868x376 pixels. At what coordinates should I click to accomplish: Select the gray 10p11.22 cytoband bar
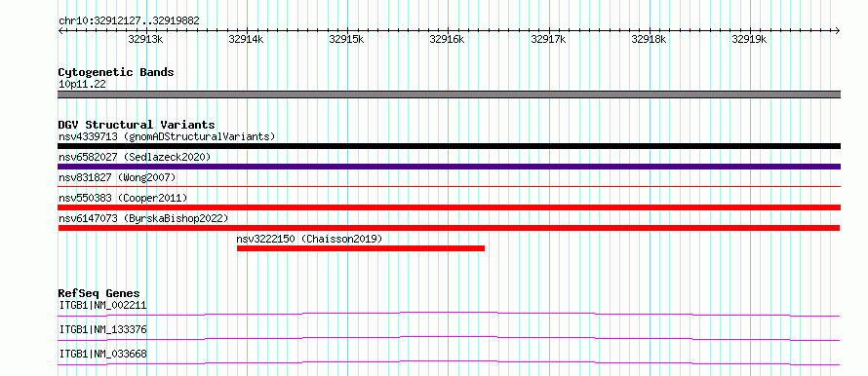tap(449, 94)
